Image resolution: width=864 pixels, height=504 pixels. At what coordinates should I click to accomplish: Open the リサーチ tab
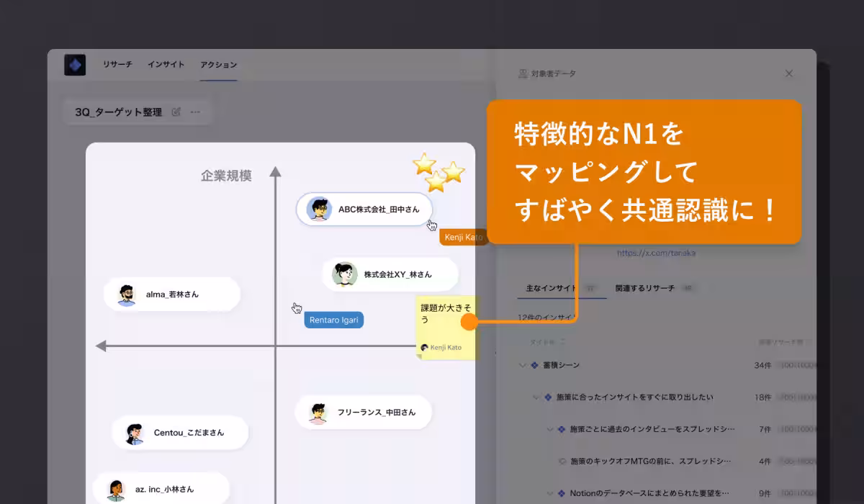117,65
